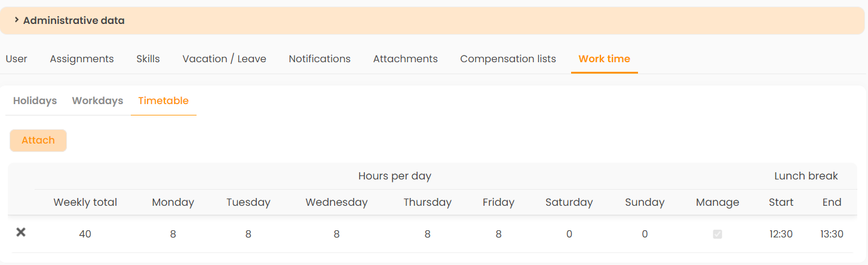The image size is (868, 265).
Task: Select the Work time tab
Action: coord(604,59)
